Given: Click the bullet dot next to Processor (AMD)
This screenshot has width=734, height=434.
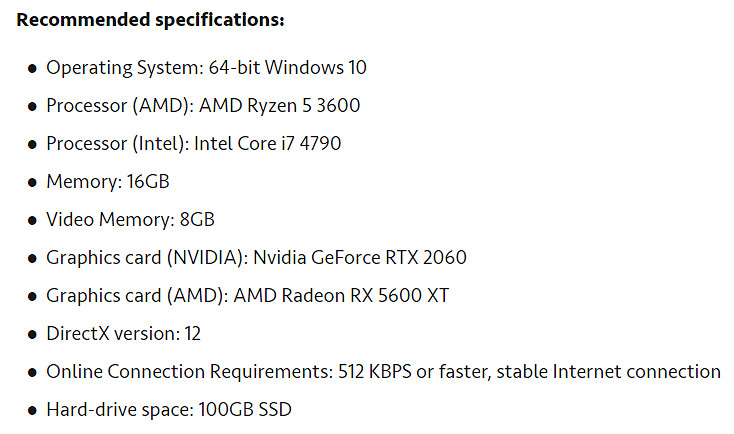Looking at the screenshot, I should coord(32,107).
